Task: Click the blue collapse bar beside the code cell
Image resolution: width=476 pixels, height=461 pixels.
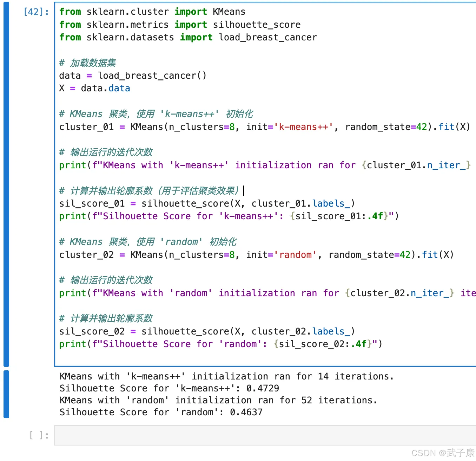Action: (6, 184)
